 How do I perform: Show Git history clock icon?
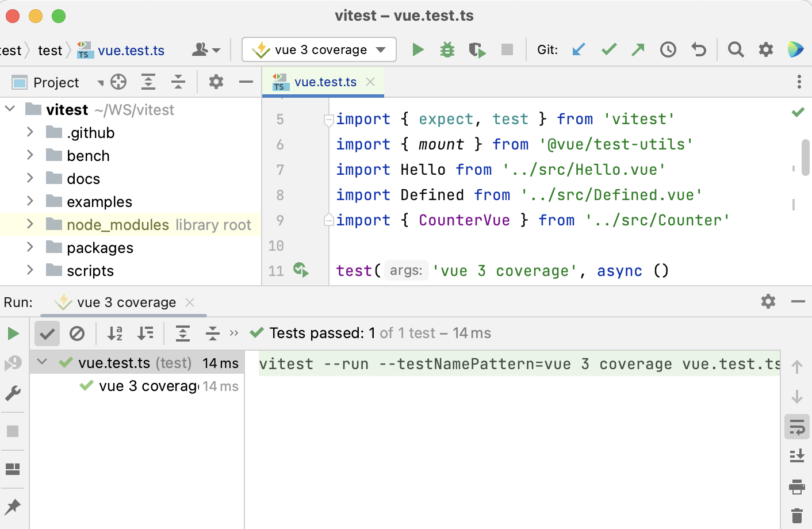coord(668,50)
